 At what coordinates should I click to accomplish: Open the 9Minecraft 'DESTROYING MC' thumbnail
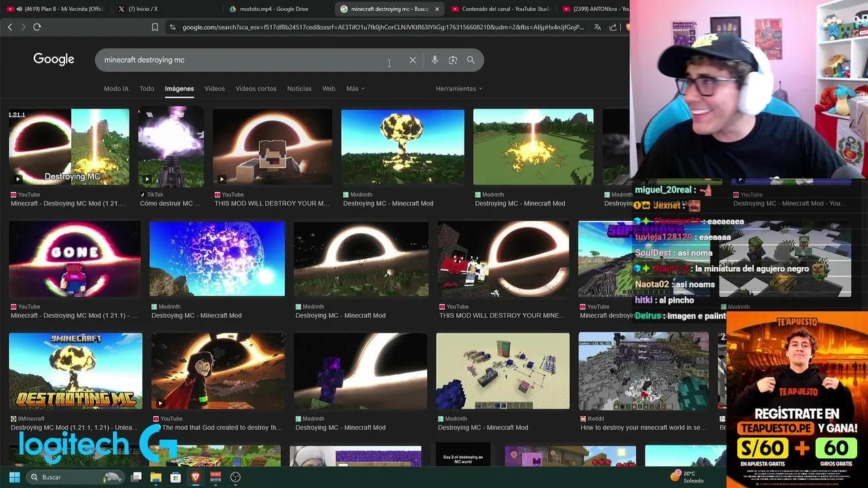[x=76, y=371]
